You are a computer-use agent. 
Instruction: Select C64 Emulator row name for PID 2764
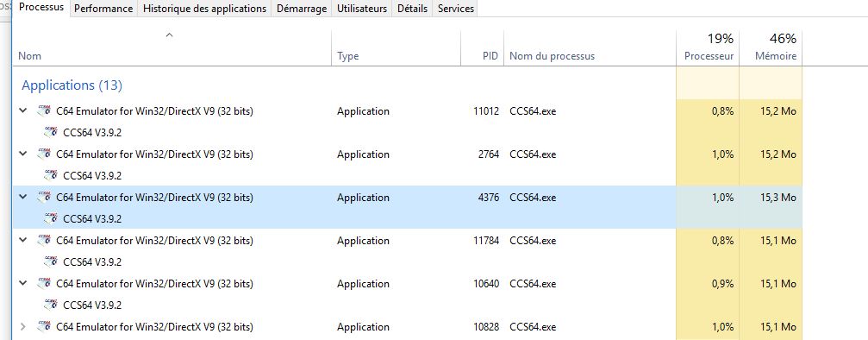154,154
